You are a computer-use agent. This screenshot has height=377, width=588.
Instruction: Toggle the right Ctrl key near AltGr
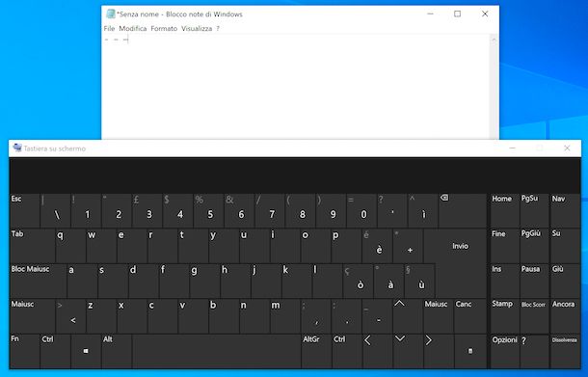pos(346,351)
